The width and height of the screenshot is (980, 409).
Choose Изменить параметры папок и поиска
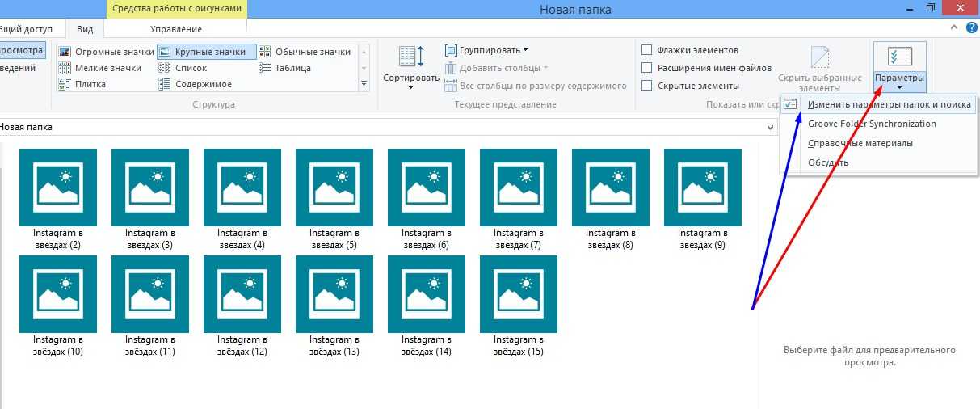tap(878, 104)
